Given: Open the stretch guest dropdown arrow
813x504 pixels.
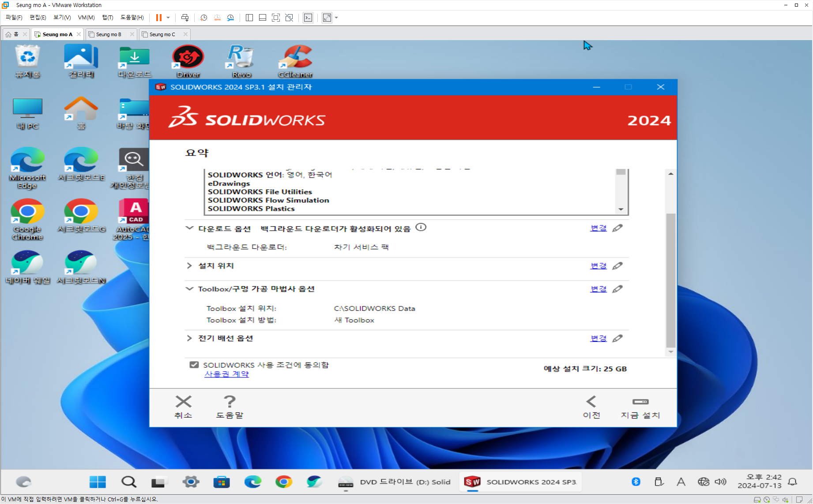Looking at the screenshot, I should [x=336, y=18].
